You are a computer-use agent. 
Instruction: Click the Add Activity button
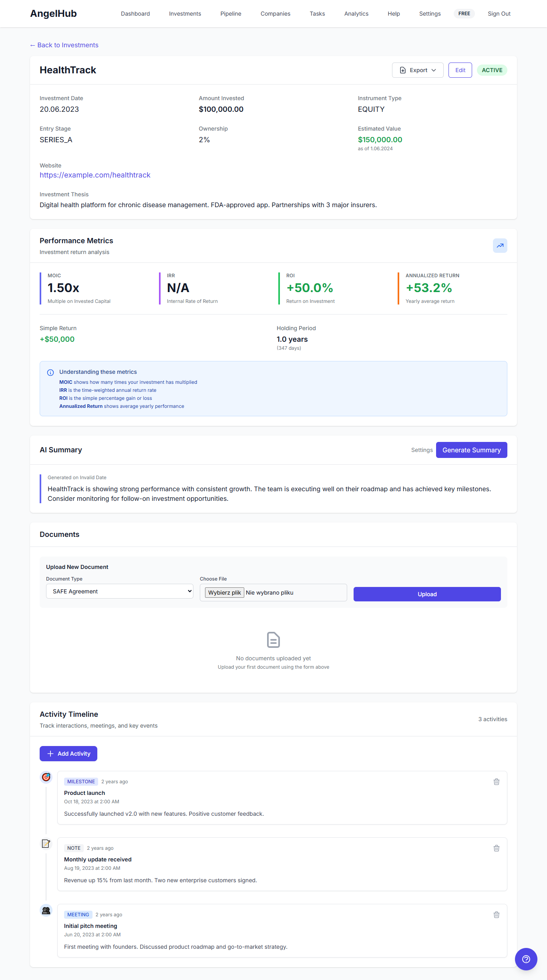(68, 754)
